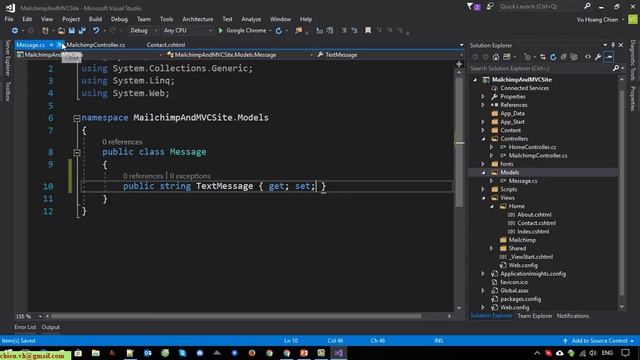Open the File menu

9,19
